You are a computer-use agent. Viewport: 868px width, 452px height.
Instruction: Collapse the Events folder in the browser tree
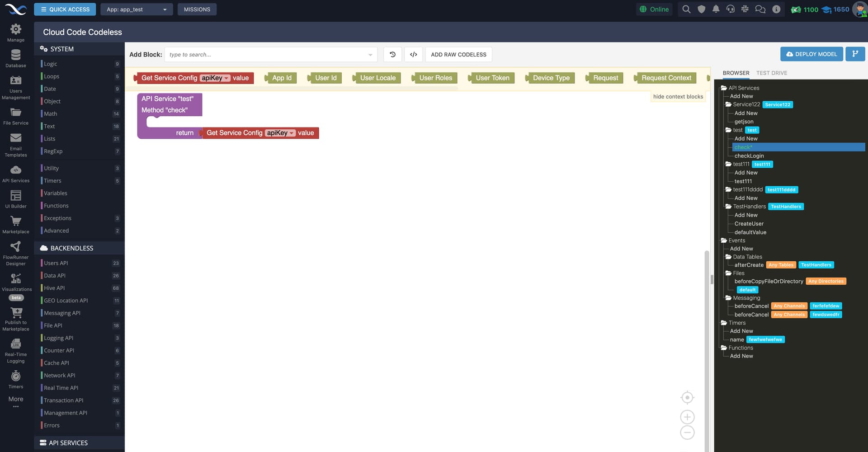pyautogui.click(x=724, y=240)
